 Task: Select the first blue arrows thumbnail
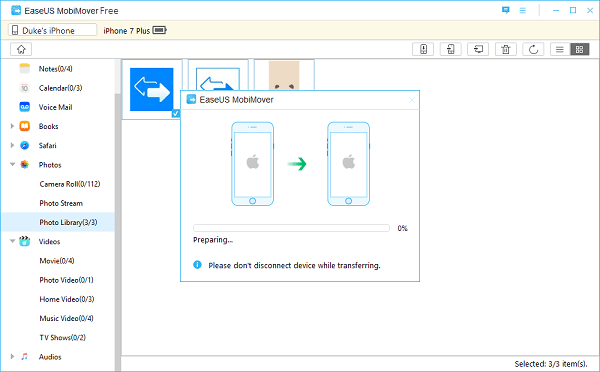[x=152, y=89]
